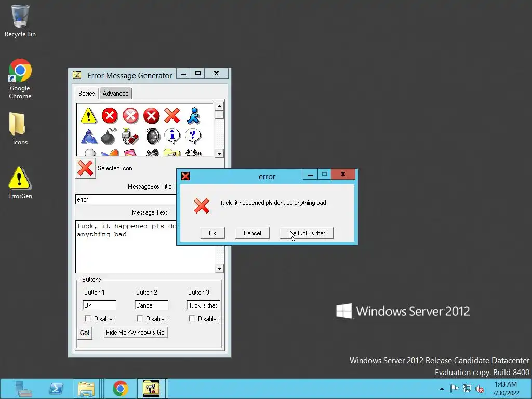The image size is (532, 399).
Task: Select the hand grenade icon
Action: click(153, 137)
